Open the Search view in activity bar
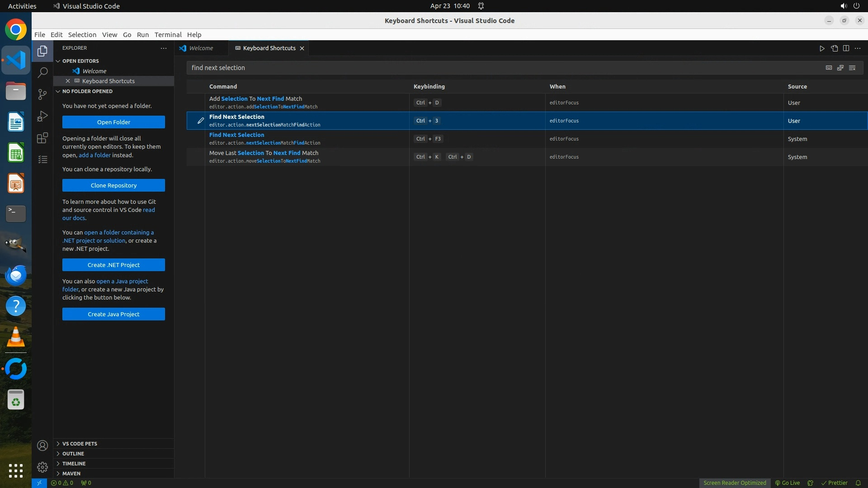The height and width of the screenshot is (488, 868). pyautogui.click(x=42, y=72)
